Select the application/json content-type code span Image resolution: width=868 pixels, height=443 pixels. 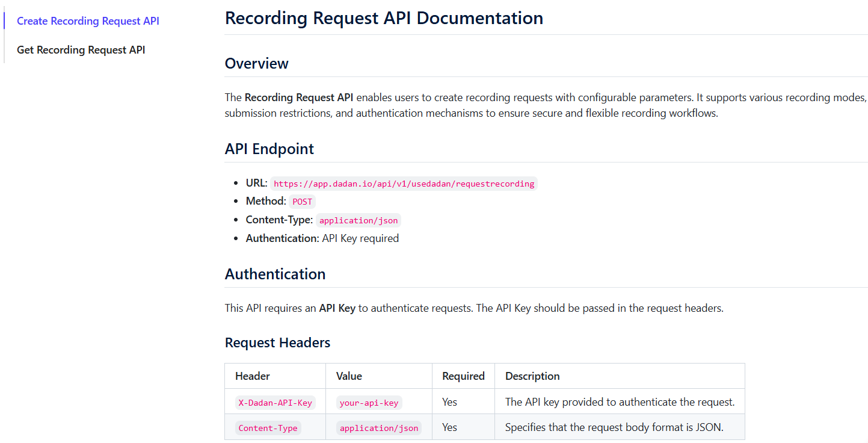(x=359, y=220)
